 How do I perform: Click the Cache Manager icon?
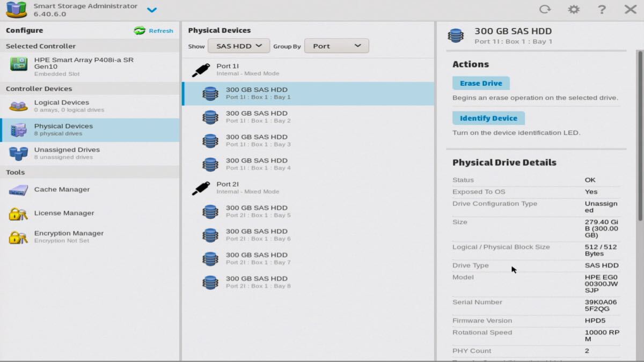coord(18,190)
